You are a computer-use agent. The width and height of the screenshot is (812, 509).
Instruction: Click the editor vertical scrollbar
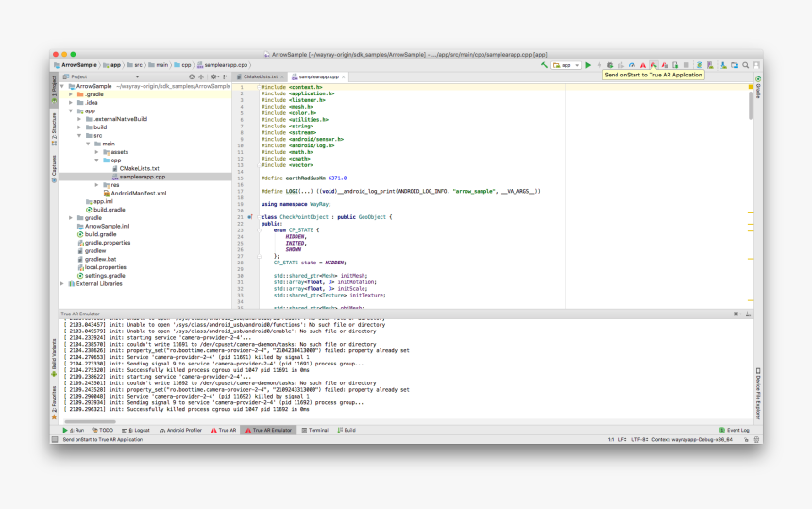pos(751,106)
